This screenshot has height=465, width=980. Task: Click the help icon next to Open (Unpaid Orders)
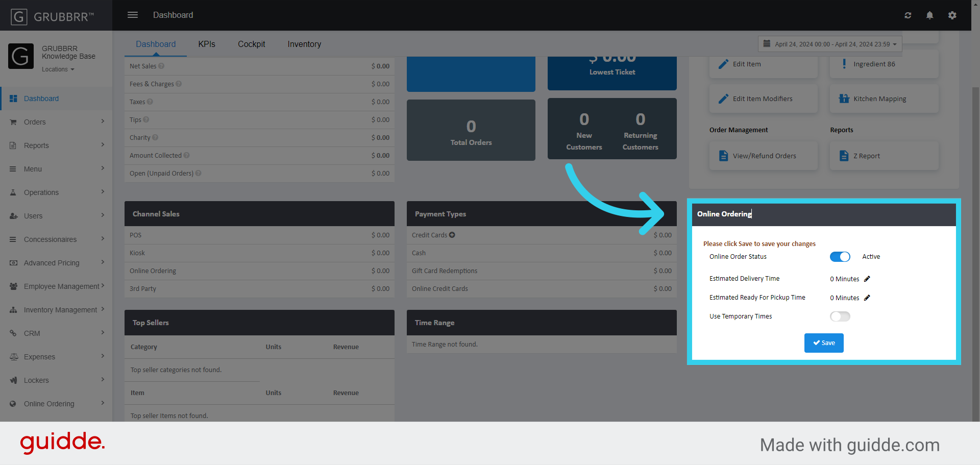199,173
